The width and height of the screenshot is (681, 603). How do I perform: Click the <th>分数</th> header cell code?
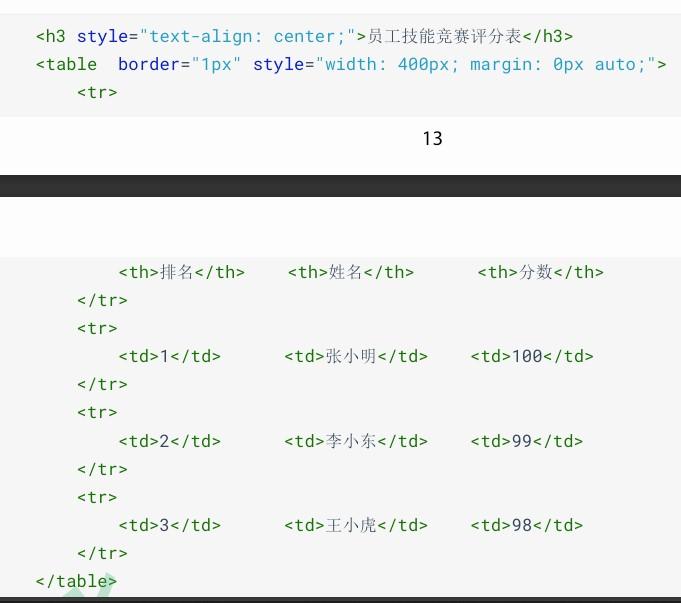pos(541,272)
